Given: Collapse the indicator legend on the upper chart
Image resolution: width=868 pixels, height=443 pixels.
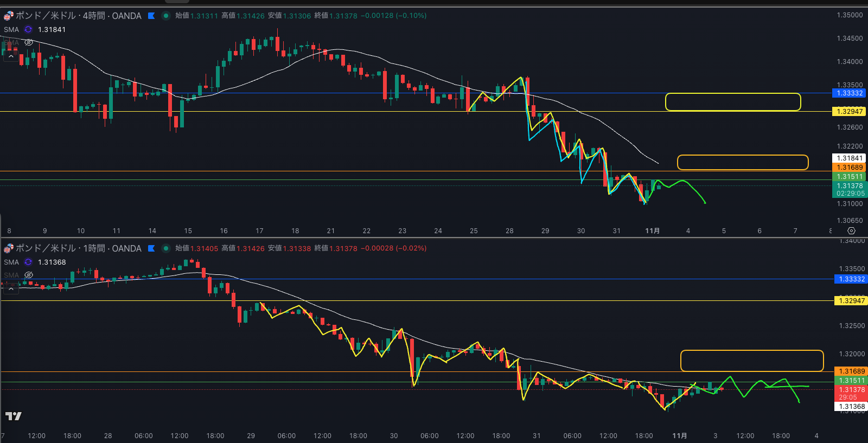Looking at the screenshot, I should (x=11, y=56).
